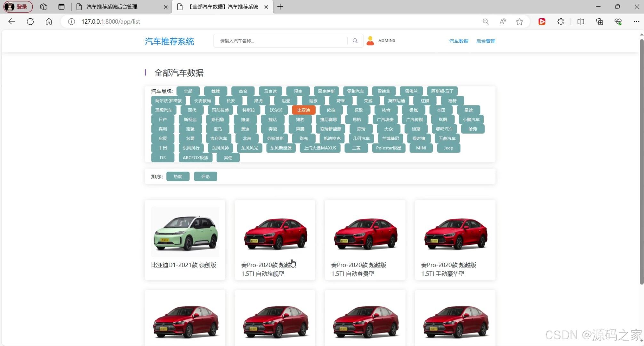Viewport: 644px width, 346px height.
Task: Open the browser Extensions icon
Action: (560, 21)
